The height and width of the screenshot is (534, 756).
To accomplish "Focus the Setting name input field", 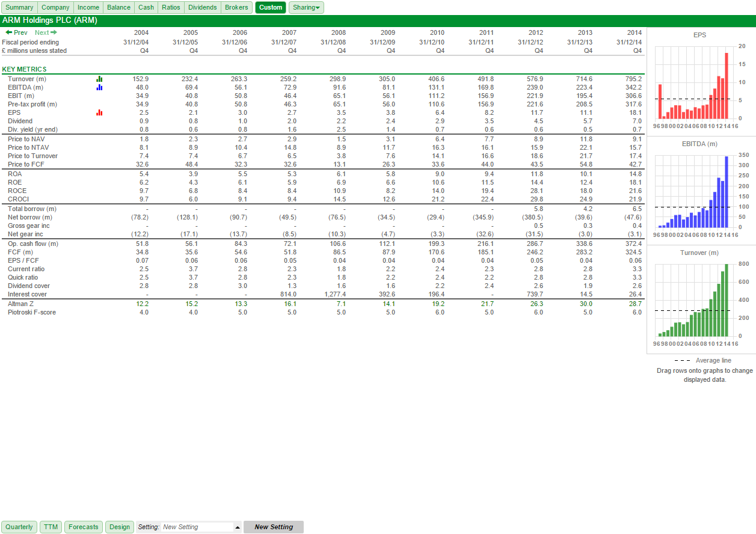I will (x=197, y=527).
